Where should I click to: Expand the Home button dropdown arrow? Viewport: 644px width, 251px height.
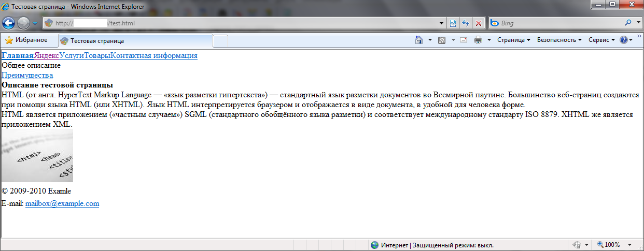tap(430, 40)
